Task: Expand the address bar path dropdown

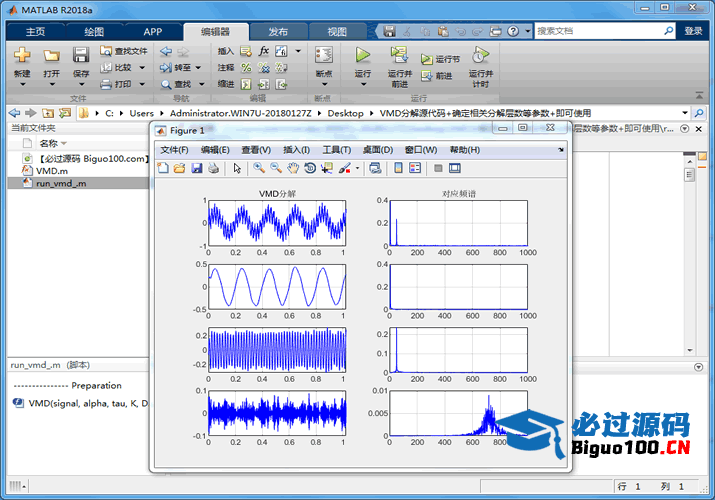Action: [684, 113]
